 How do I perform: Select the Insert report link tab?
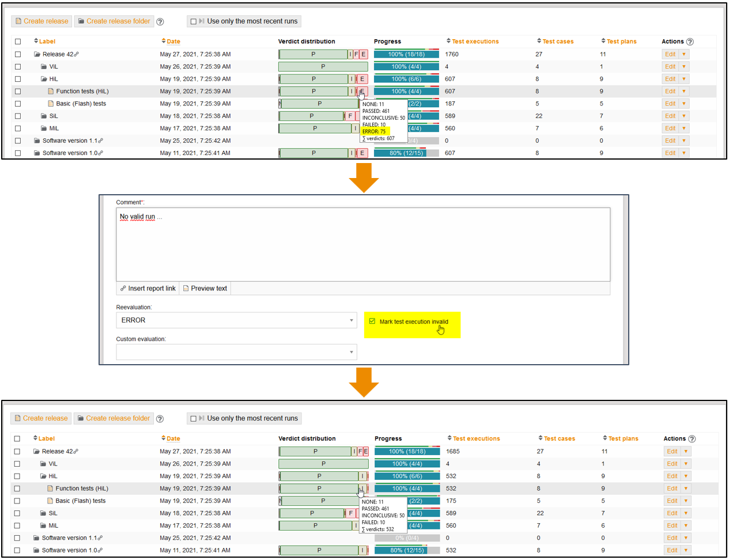click(x=148, y=289)
